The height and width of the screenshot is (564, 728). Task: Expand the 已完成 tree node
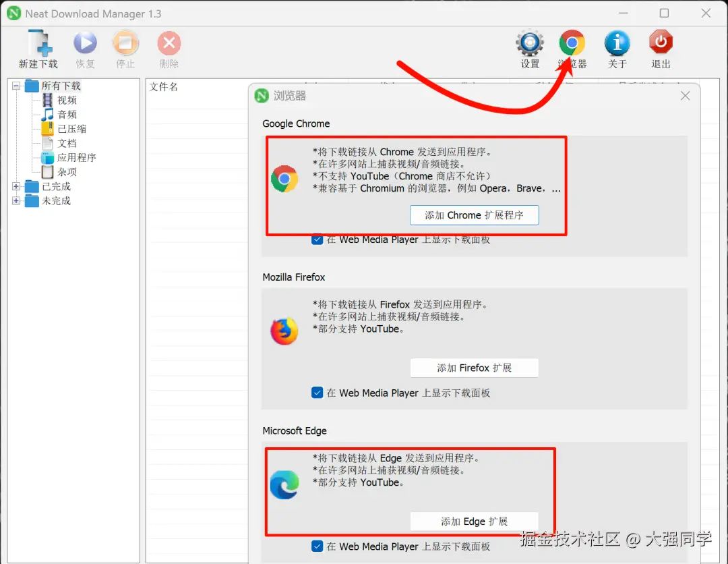coord(16,186)
